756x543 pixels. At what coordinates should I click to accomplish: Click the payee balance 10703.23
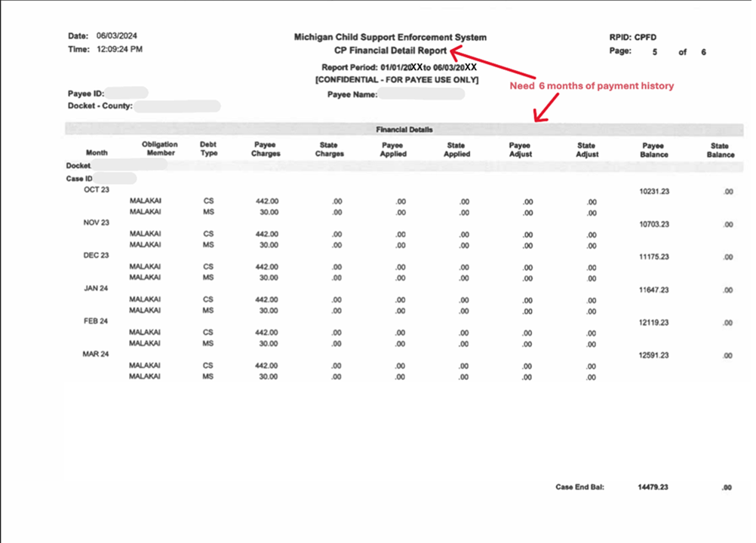coord(654,224)
